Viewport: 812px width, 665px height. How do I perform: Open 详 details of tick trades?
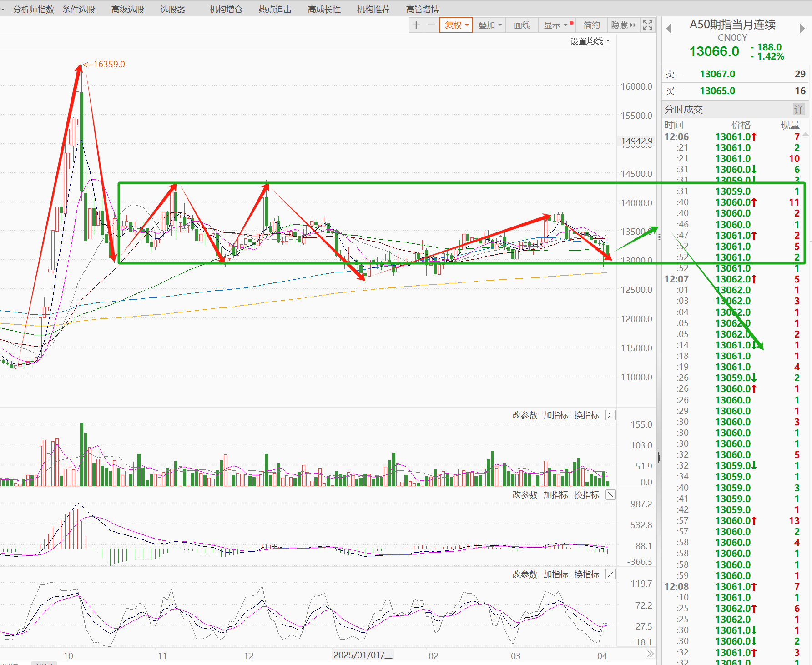point(799,109)
